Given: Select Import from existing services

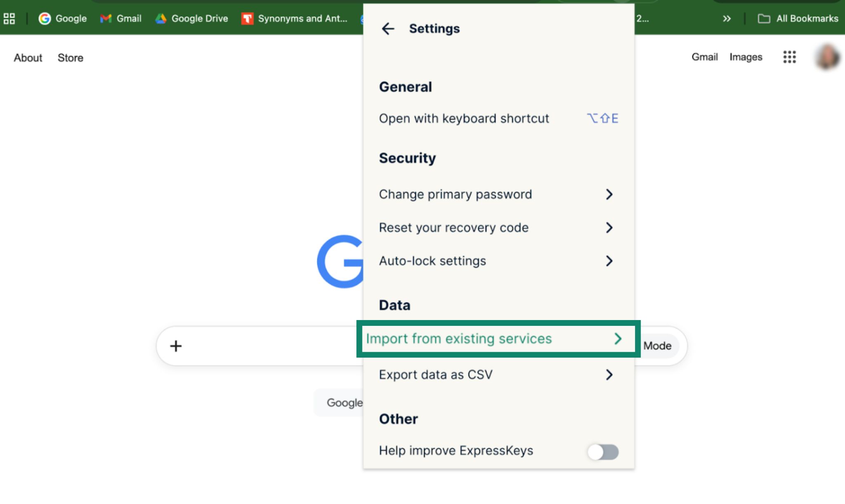Looking at the screenshot, I should click(497, 339).
